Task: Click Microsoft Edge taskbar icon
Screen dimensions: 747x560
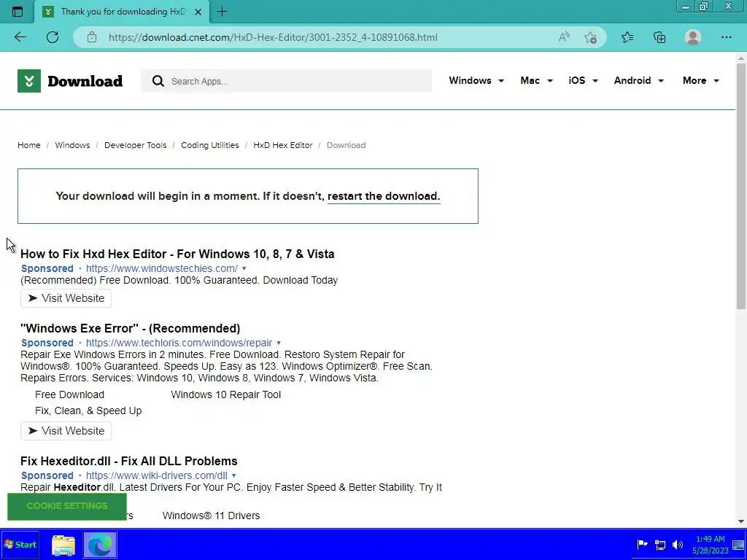Action: click(100, 545)
